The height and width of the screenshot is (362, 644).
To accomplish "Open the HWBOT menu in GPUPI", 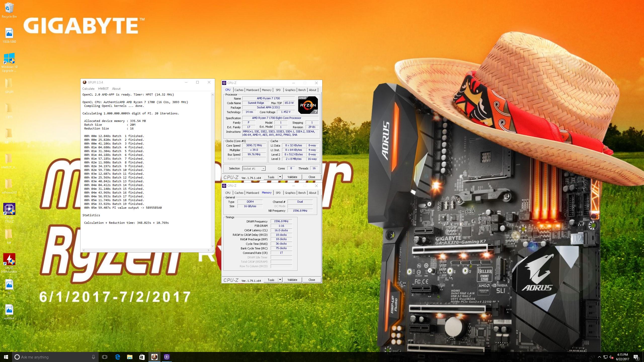I will 103,89.
